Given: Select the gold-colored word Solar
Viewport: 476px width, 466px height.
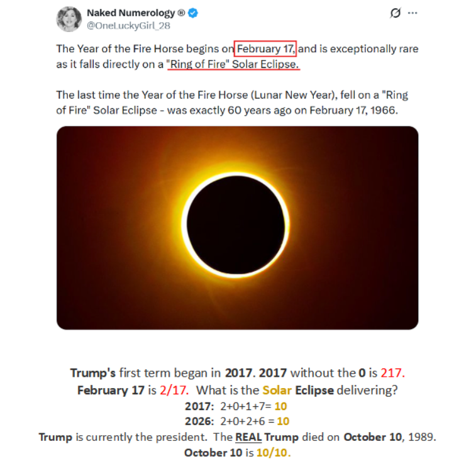Looking at the screenshot, I should coord(277,390).
